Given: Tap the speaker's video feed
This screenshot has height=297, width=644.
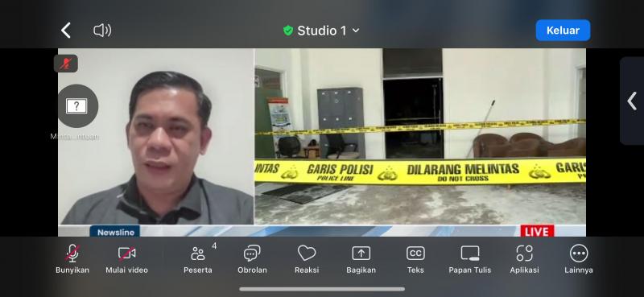Looking at the screenshot, I should [156, 137].
